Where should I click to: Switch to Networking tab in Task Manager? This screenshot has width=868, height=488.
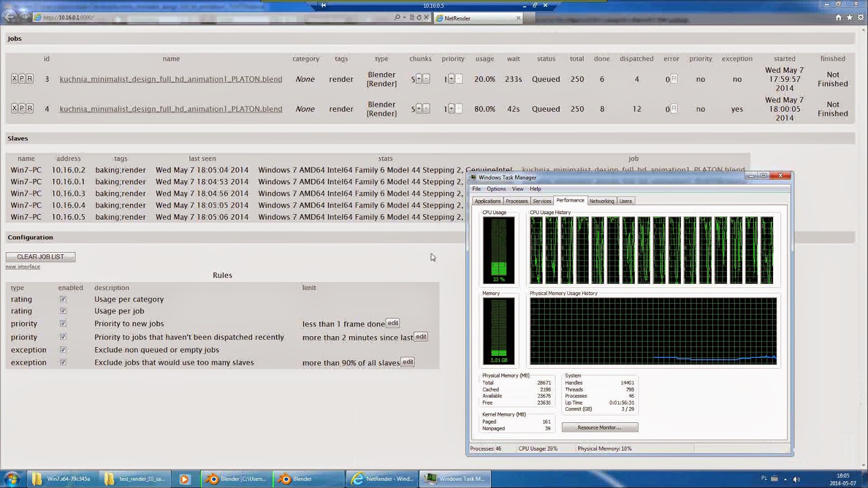[602, 201]
